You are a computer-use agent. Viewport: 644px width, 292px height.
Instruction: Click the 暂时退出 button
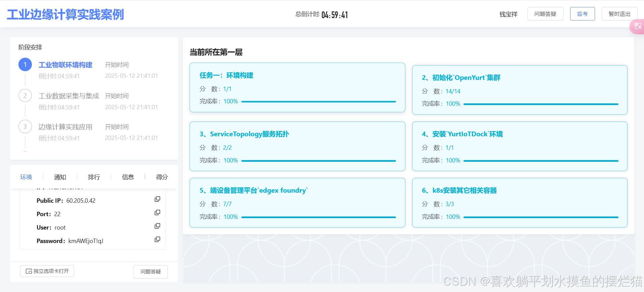pyautogui.click(x=620, y=14)
